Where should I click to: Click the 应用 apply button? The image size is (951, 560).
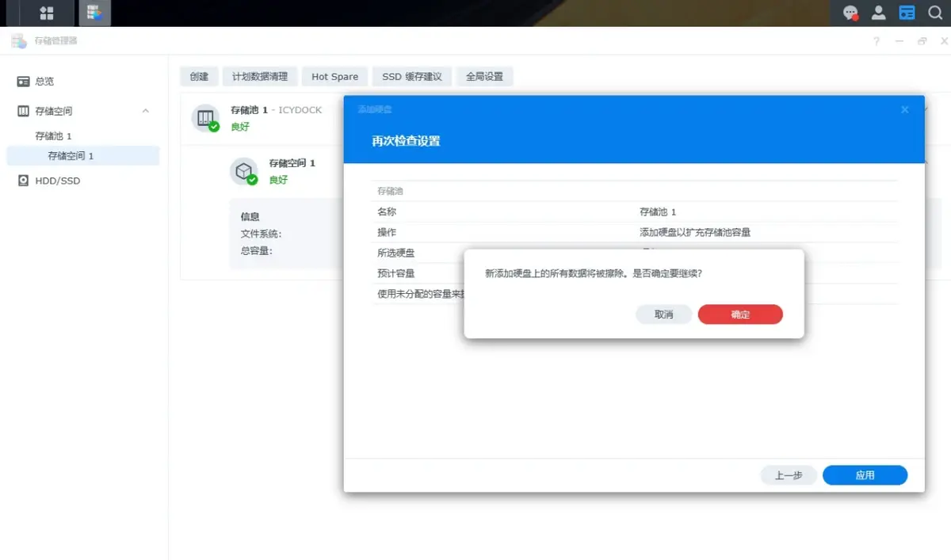pyautogui.click(x=865, y=475)
